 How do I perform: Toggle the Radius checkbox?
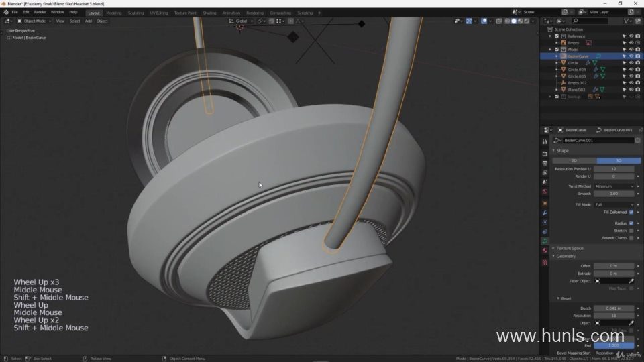pos(631,223)
